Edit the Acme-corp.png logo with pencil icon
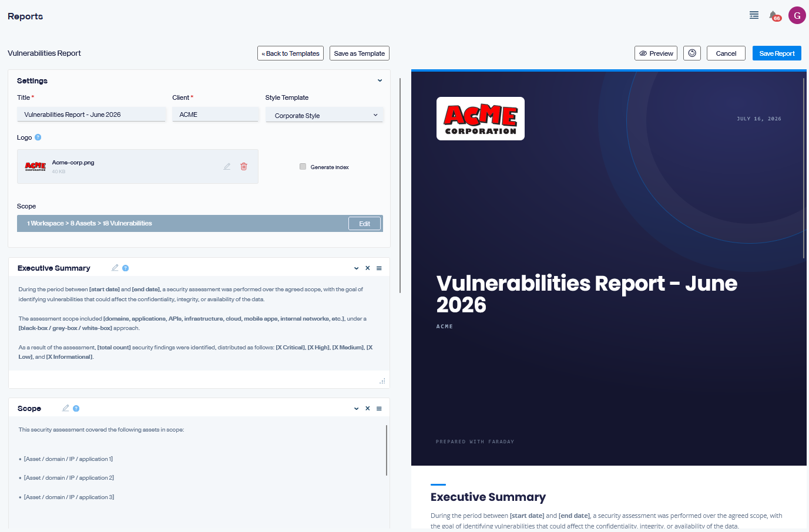This screenshot has height=532, width=809. pyautogui.click(x=227, y=167)
